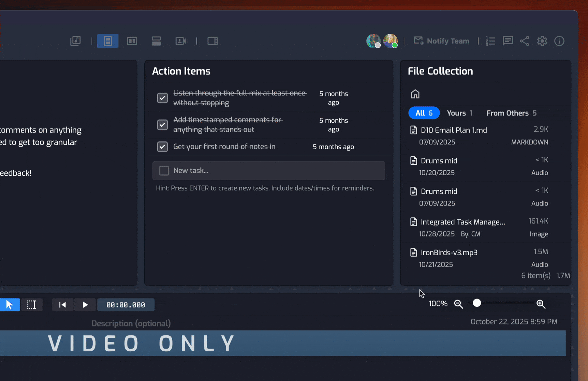Screen dimensions: 588x381
Task: Click the file icon next to IronBirds-v3.mp3
Action: pyautogui.click(x=413, y=253)
